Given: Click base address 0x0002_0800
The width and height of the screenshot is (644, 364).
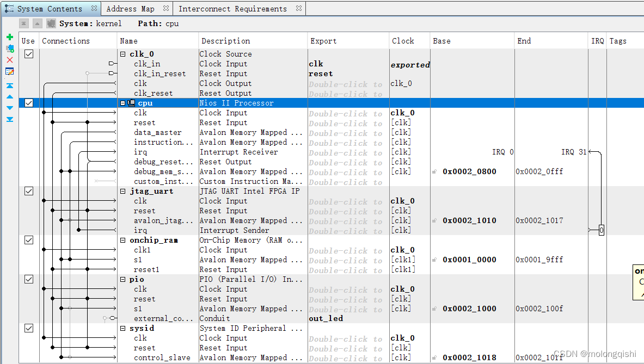Looking at the screenshot, I should click(469, 171).
